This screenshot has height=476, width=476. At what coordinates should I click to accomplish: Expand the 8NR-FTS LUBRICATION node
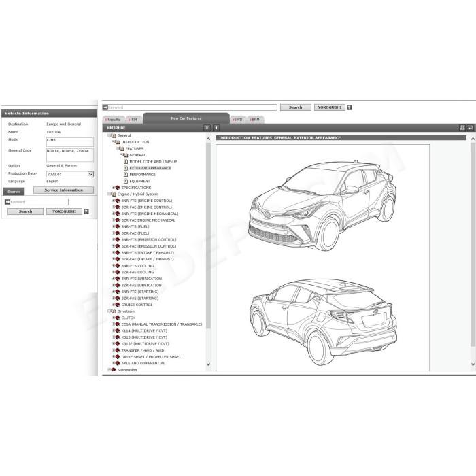pyautogui.click(x=113, y=278)
